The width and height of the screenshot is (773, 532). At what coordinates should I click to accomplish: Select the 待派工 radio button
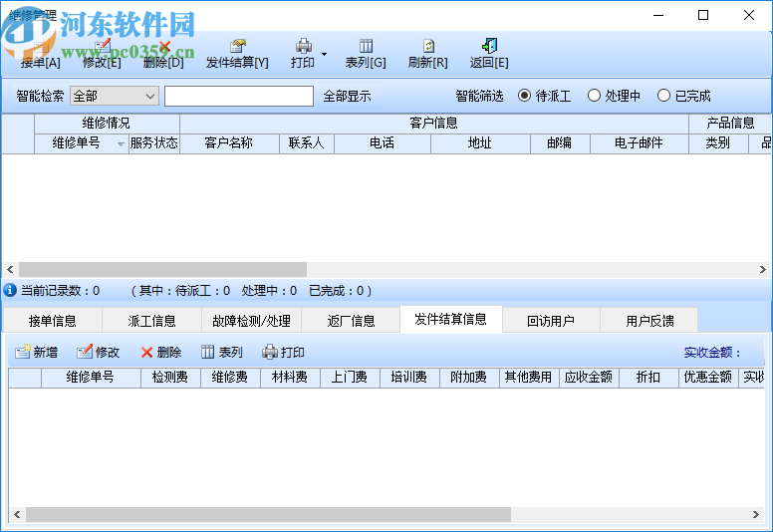[524, 96]
